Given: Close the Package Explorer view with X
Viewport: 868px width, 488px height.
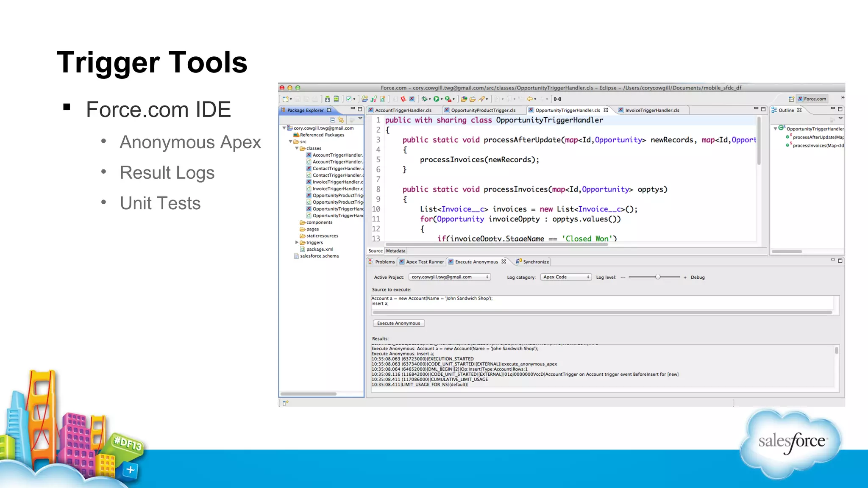Looking at the screenshot, I should 329,110.
